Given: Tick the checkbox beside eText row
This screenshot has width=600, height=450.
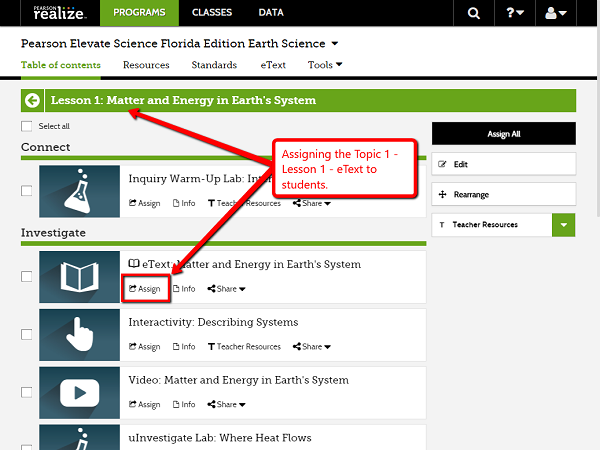Looking at the screenshot, I should point(26,276).
